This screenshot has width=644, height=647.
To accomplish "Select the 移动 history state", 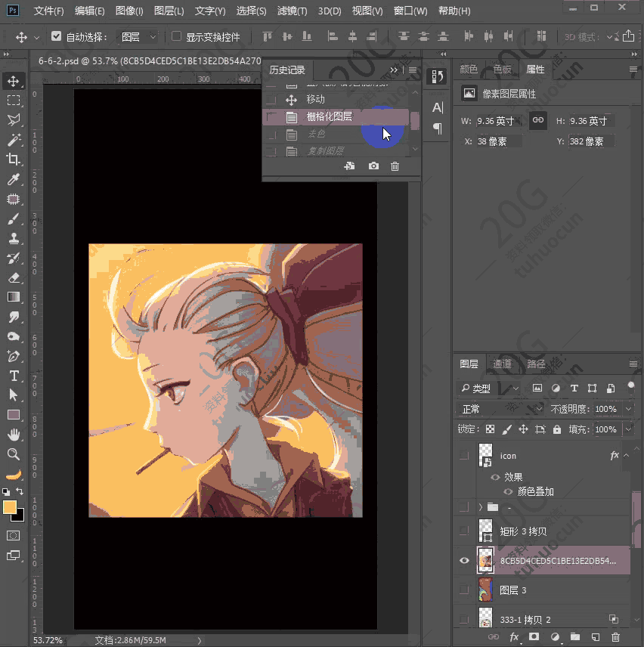I will tap(336, 100).
